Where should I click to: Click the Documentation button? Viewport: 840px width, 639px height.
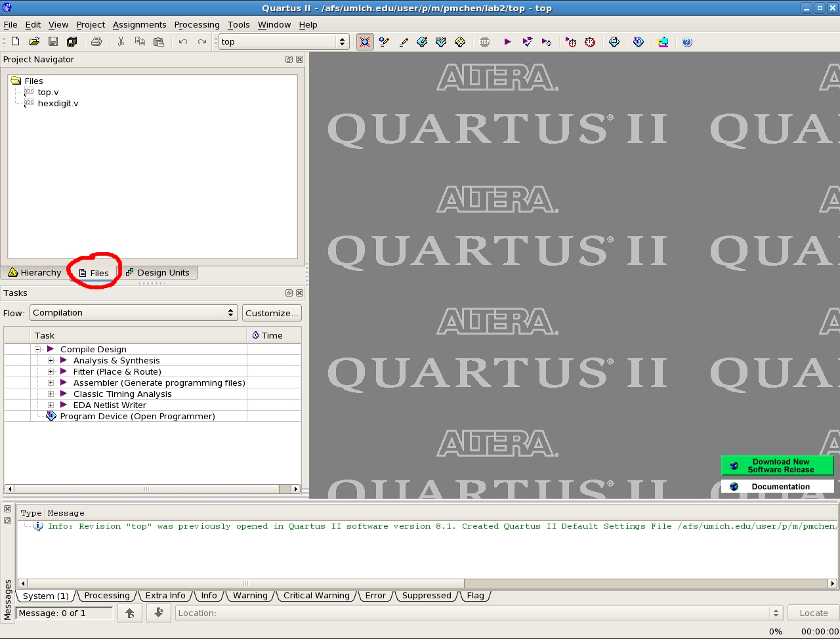(778, 486)
